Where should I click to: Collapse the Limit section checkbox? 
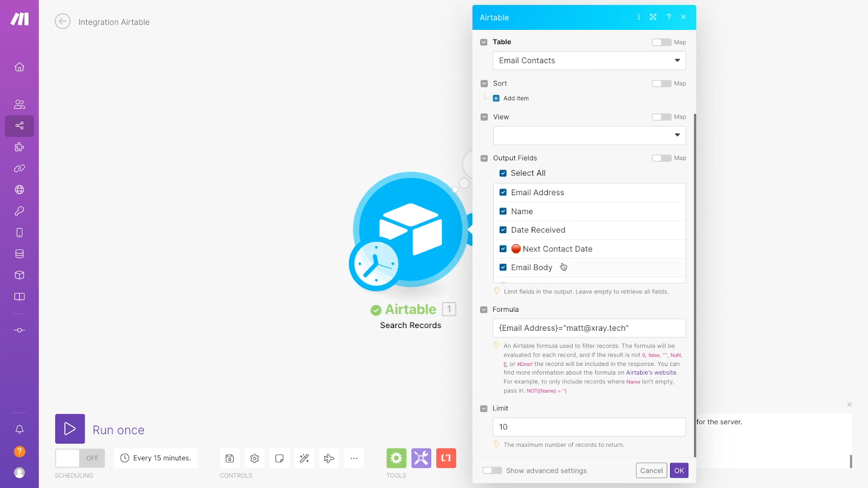(x=484, y=409)
